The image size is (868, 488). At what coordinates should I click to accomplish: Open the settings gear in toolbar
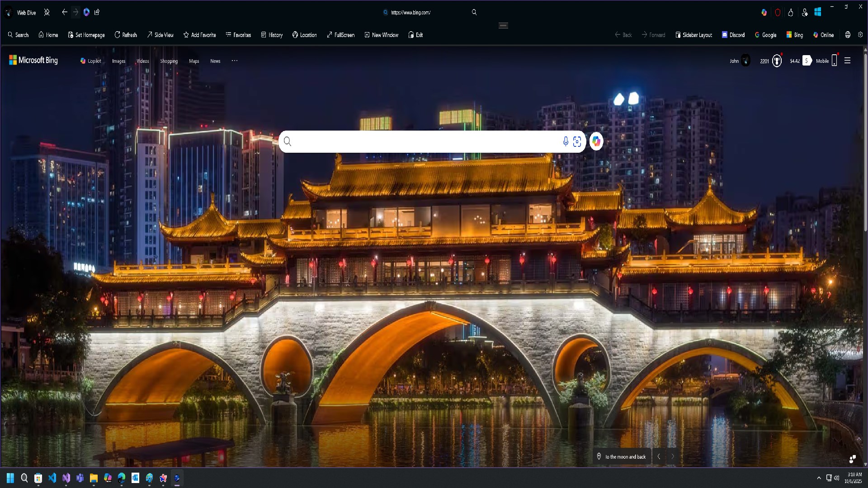point(860,35)
